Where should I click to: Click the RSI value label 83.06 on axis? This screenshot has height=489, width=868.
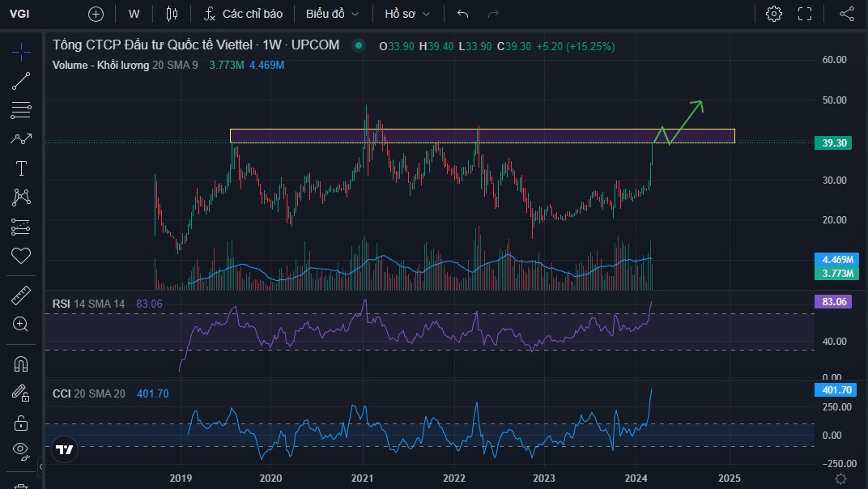tap(833, 302)
